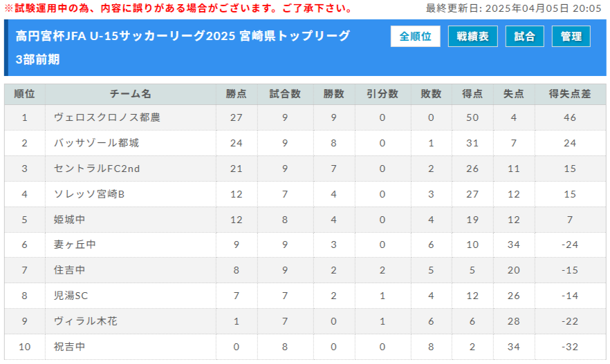Click the 管理 admin button
This screenshot has height=364, width=610.
pos(571,37)
